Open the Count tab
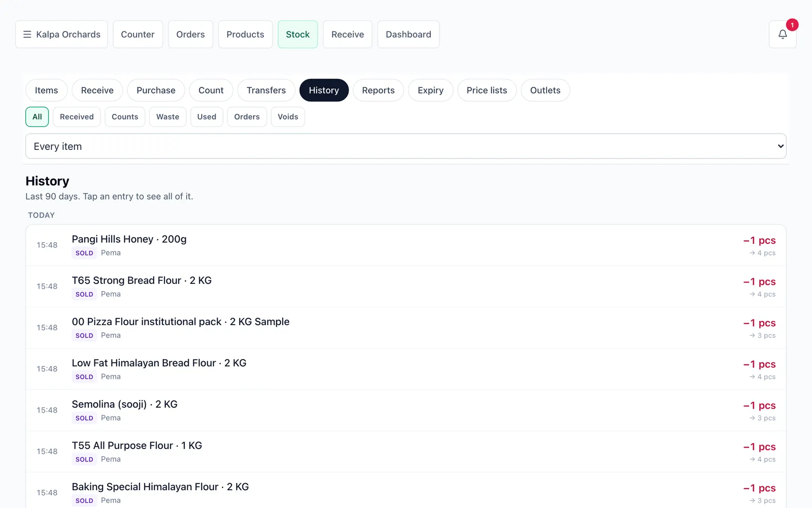The height and width of the screenshot is (508, 812). click(x=211, y=90)
